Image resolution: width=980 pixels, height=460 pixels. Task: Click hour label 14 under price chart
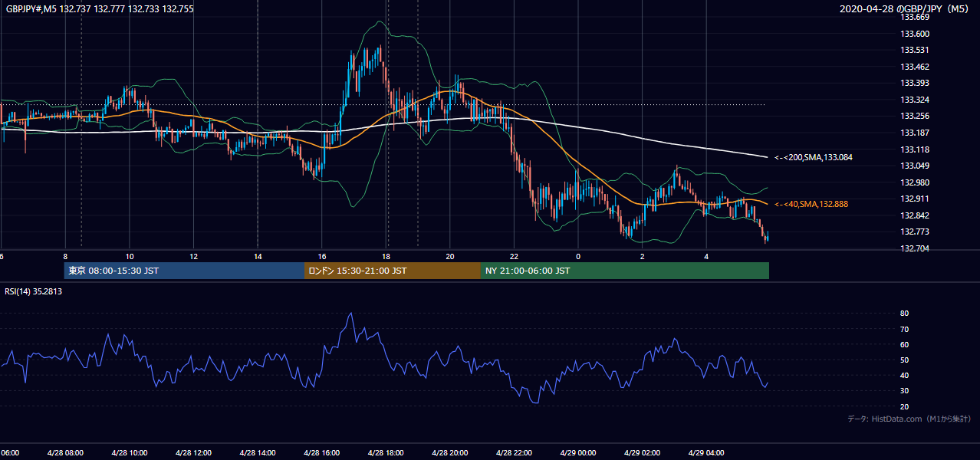point(258,256)
